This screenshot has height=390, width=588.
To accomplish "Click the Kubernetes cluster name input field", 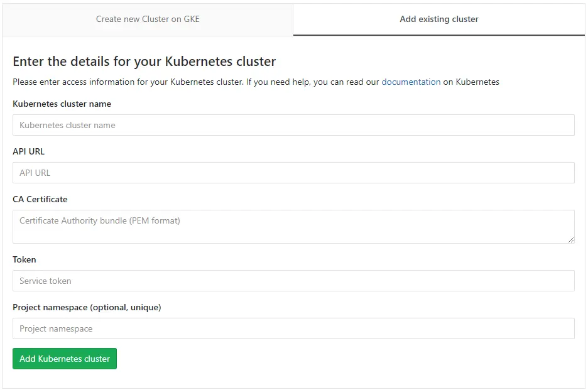I will pyautogui.click(x=293, y=125).
